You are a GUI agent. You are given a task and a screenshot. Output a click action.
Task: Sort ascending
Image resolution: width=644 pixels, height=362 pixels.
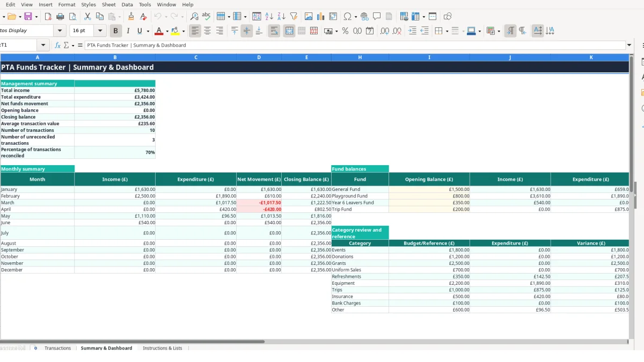[x=269, y=17]
